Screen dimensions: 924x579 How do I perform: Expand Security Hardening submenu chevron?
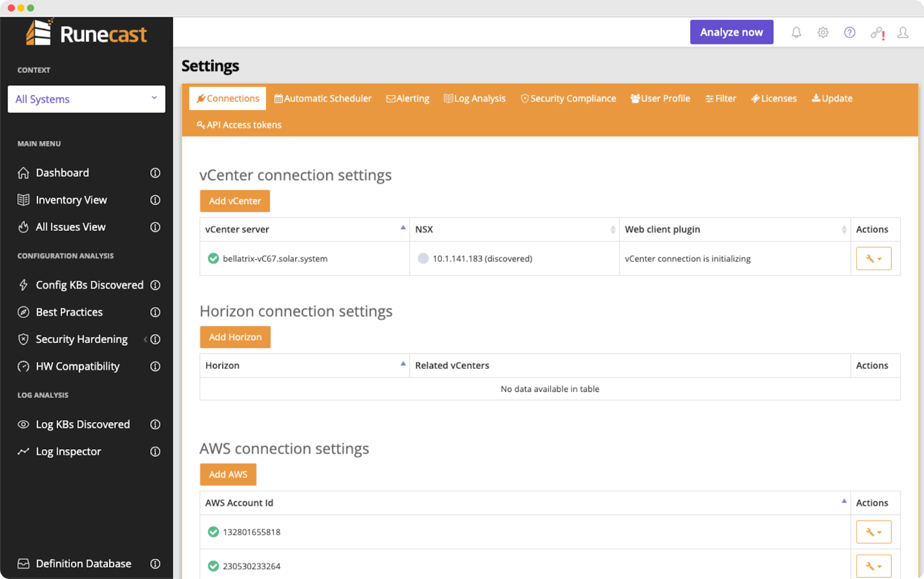(x=145, y=339)
